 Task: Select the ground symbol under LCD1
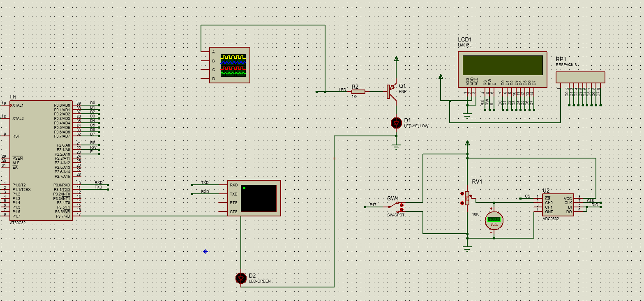(467, 116)
